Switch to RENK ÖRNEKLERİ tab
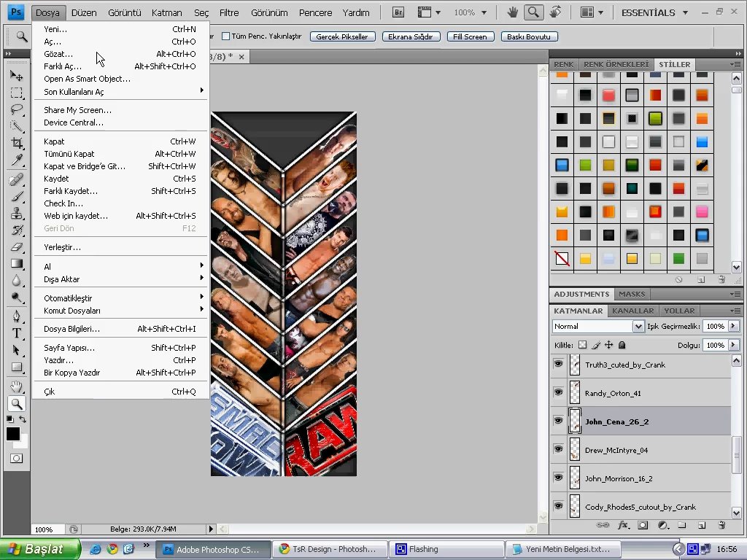The width and height of the screenshot is (747, 560). tap(616, 64)
